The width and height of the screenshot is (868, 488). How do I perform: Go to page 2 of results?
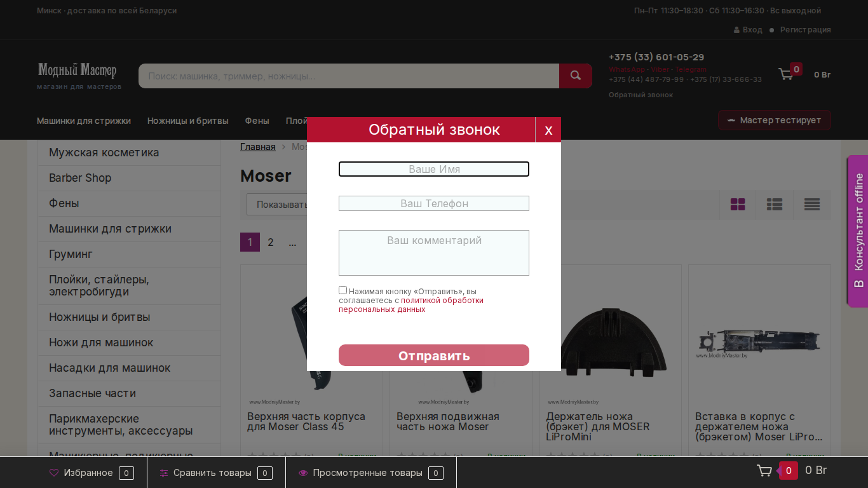pos(271,242)
